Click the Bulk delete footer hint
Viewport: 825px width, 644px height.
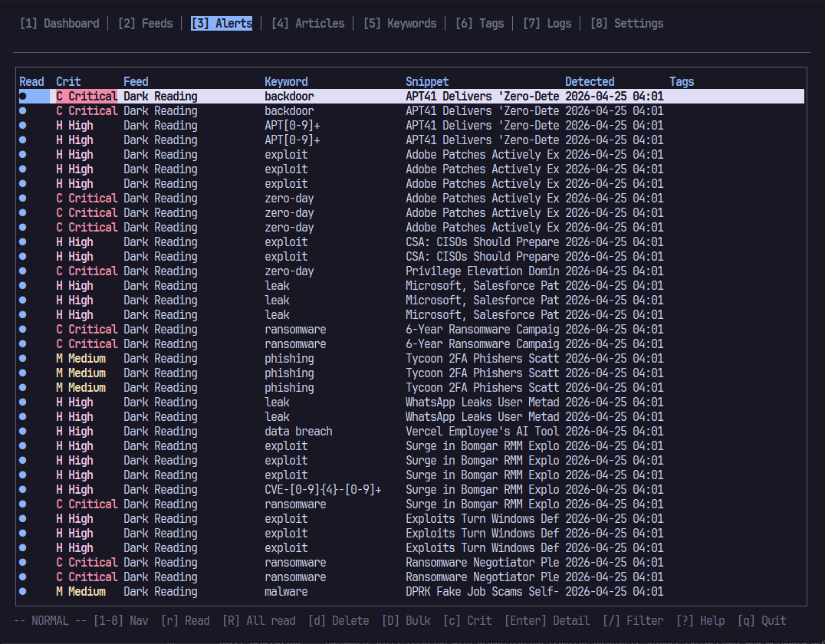pyautogui.click(x=406, y=620)
